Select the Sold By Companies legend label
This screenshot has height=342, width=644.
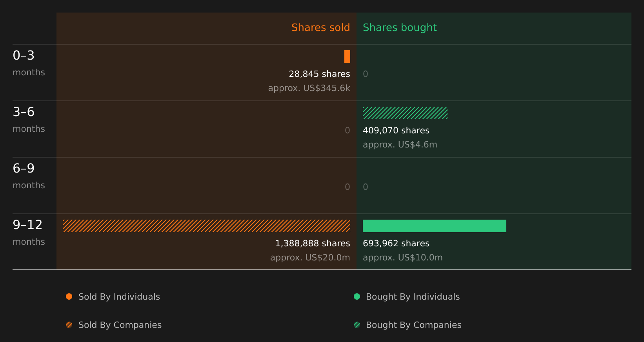point(120,325)
